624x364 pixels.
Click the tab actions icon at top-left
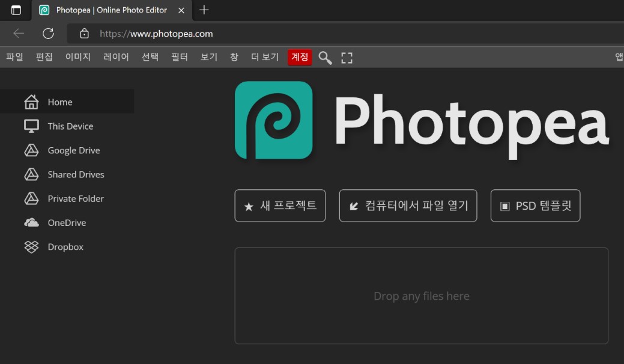[x=16, y=10]
